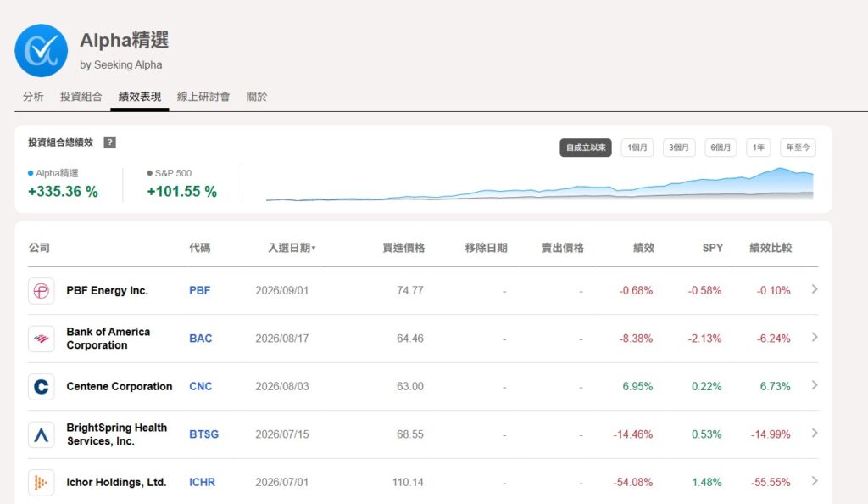Expand the PBF Energy row arrow
This screenshot has width=868, height=504.
815,289
